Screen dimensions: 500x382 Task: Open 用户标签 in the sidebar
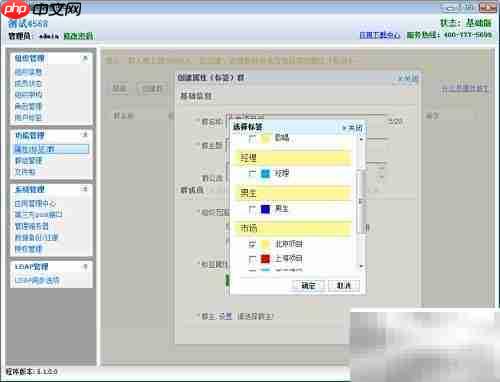28,117
